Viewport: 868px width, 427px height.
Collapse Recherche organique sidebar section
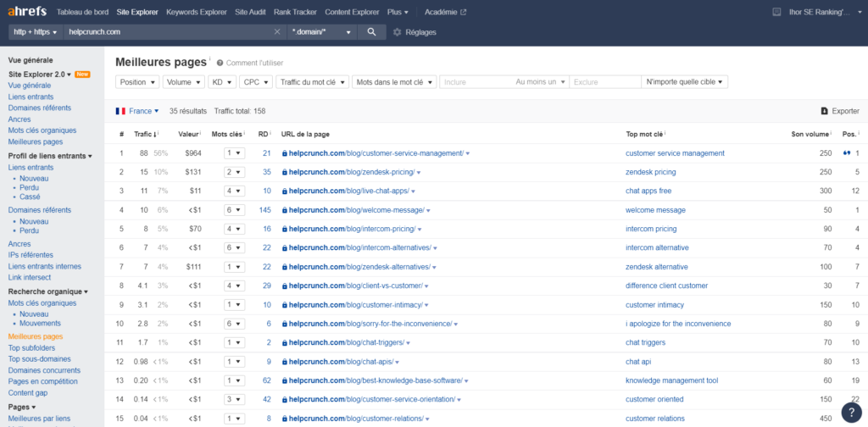point(48,291)
